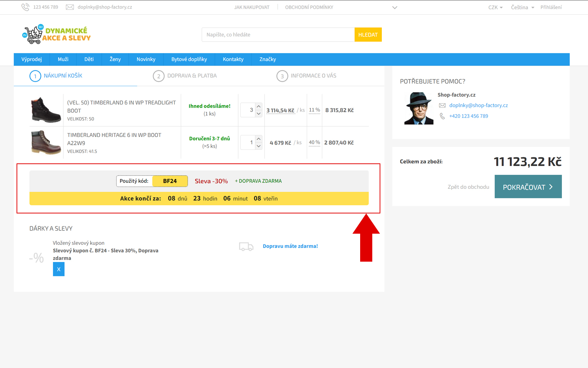Viewport: 588px width, 368px height.
Task: Open the Dynamické akce a slevy logo
Action: pyautogui.click(x=56, y=35)
